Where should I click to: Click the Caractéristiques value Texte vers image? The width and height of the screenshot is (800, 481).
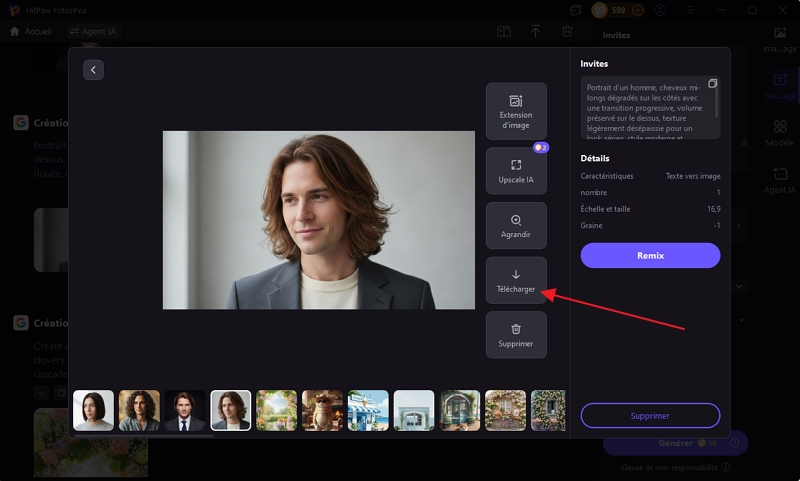pos(693,176)
